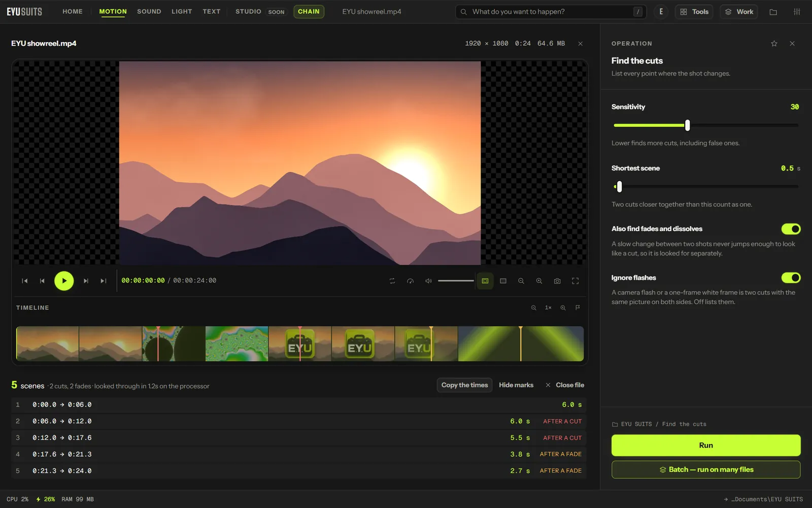Switch to the SOUND tab
The width and height of the screenshot is (812, 508).
[x=149, y=11]
